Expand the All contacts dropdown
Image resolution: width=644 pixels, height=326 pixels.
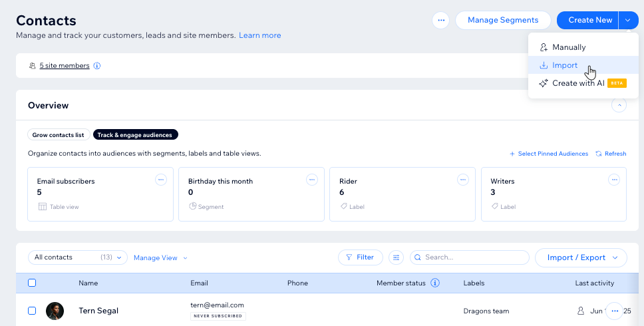click(x=77, y=257)
